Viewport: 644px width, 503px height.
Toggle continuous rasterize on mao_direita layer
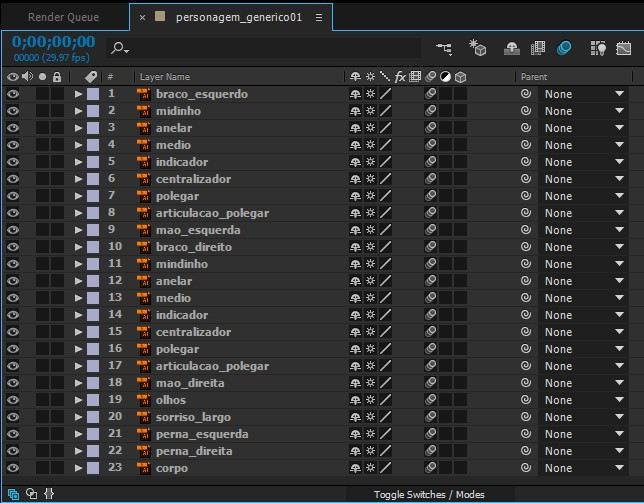tap(370, 383)
